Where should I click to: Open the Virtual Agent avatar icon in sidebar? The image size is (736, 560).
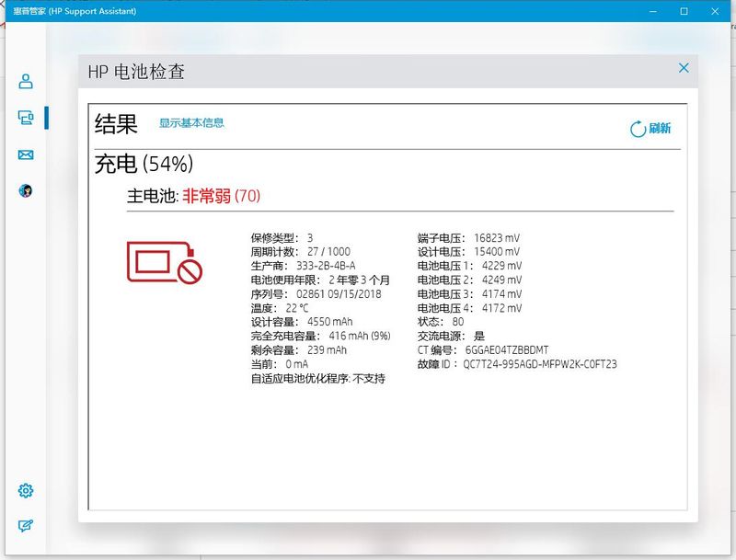tap(26, 190)
